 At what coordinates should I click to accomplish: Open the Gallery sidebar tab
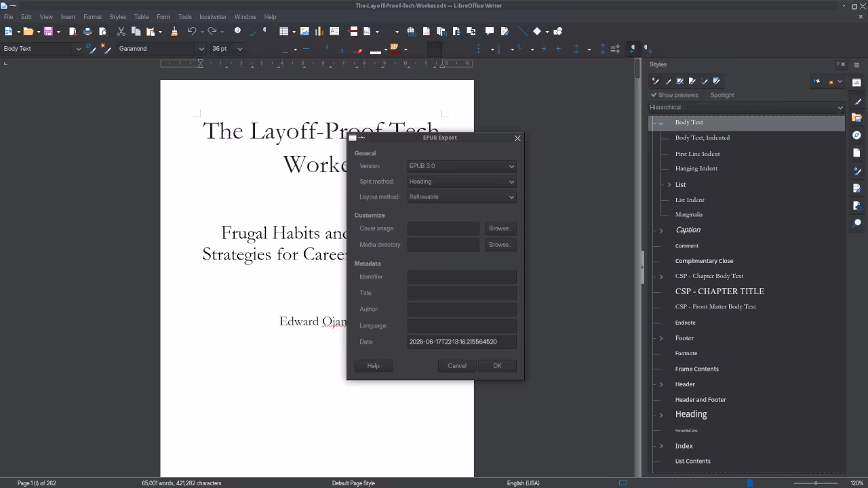[857, 118]
